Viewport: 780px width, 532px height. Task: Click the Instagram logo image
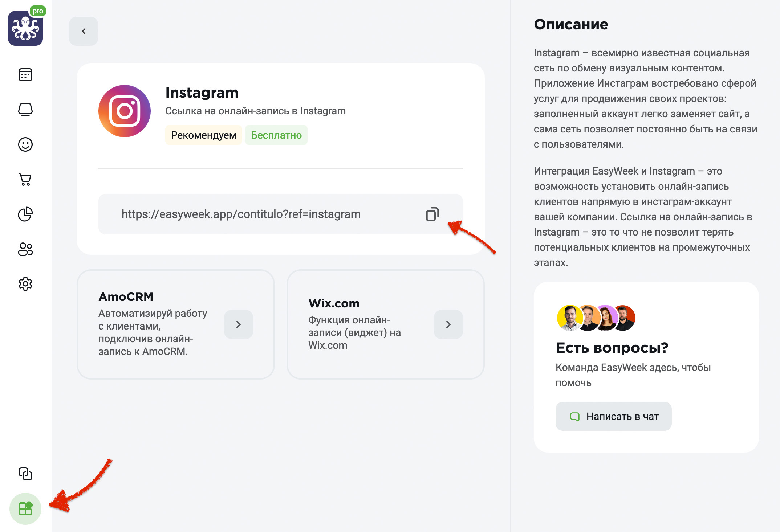tap(125, 111)
